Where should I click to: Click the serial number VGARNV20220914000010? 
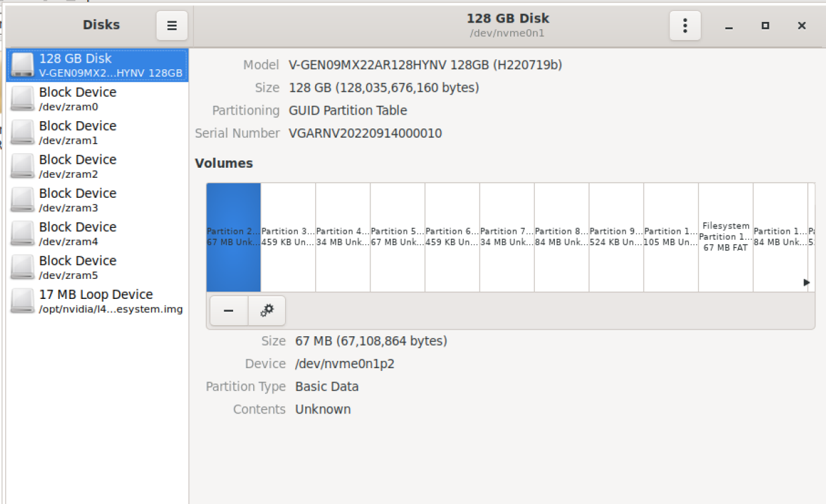tap(365, 133)
